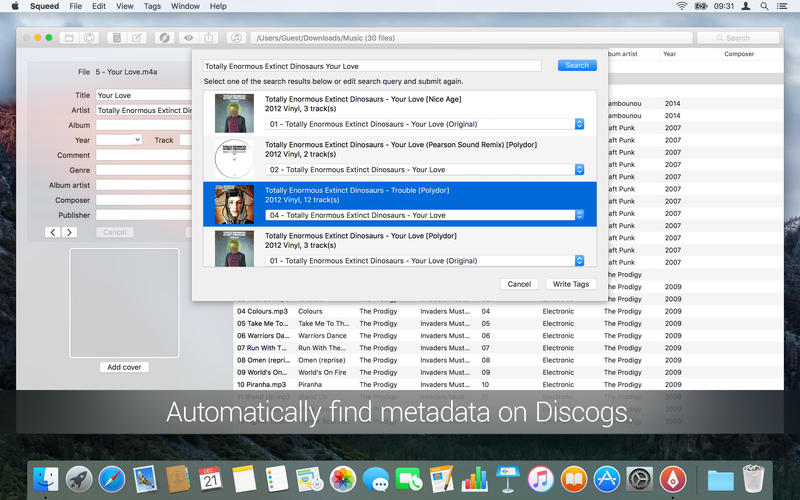Image resolution: width=800 pixels, height=500 pixels.
Task: Click the Composer column header
Action: 739,54
